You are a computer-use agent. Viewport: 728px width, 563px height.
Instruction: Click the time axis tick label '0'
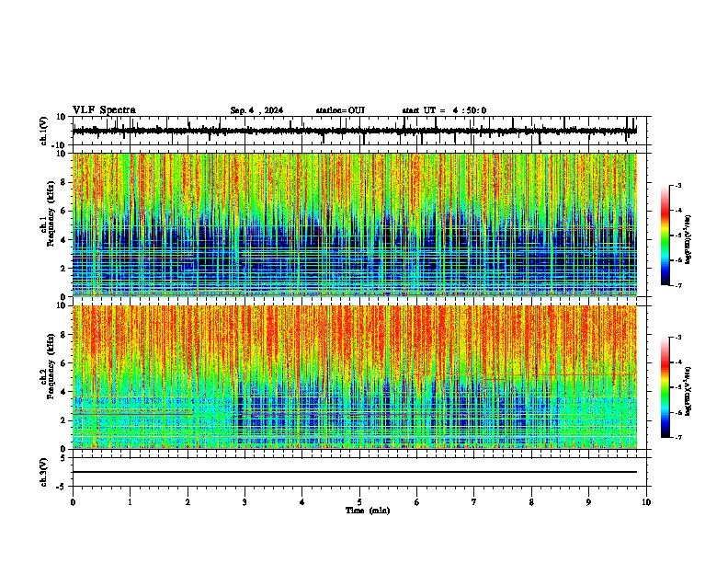coord(73,502)
